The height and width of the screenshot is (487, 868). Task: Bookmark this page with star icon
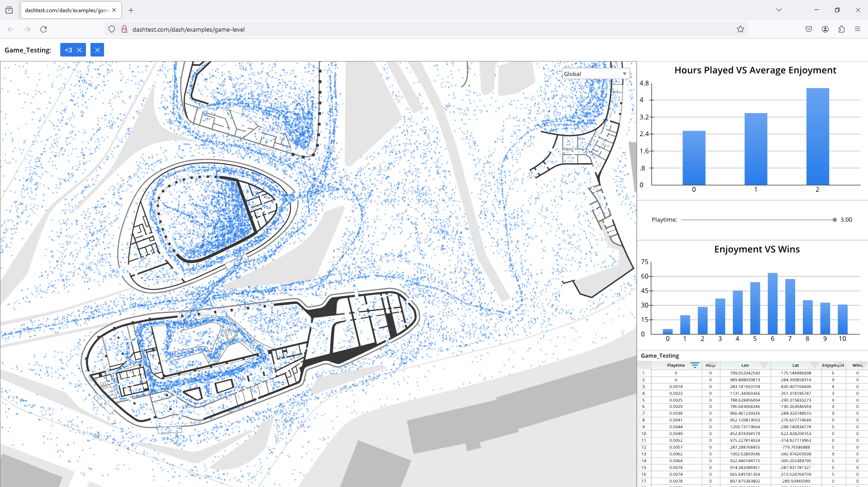pyautogui.click(x=740, y=29)
